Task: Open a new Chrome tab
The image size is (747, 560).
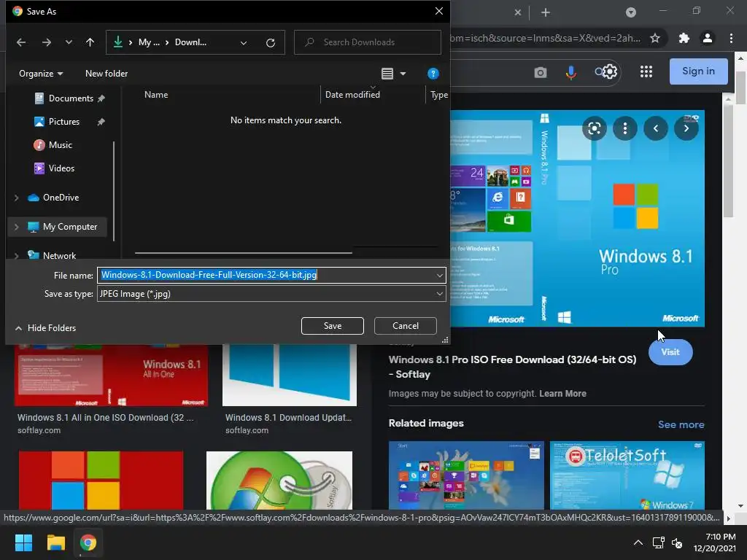Action: click(546, 12)
